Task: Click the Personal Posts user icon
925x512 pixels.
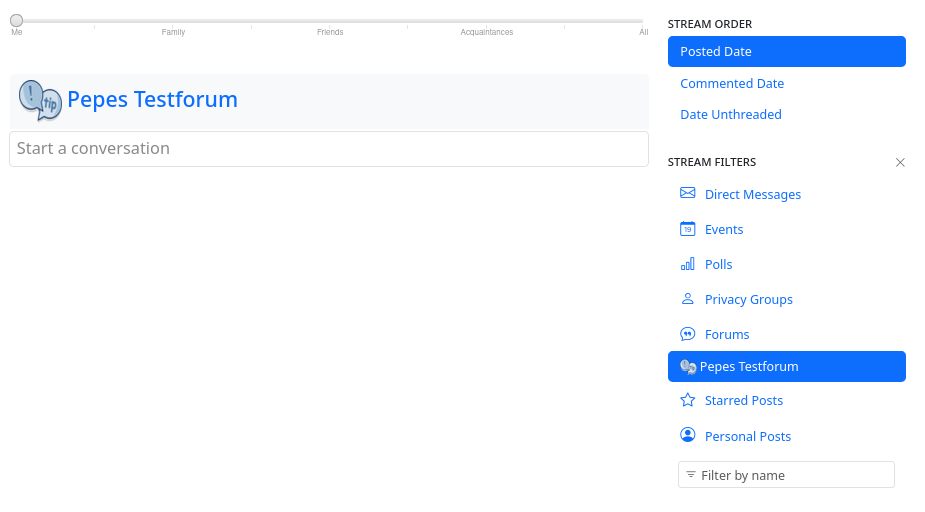Action: (x=687, y=435)
